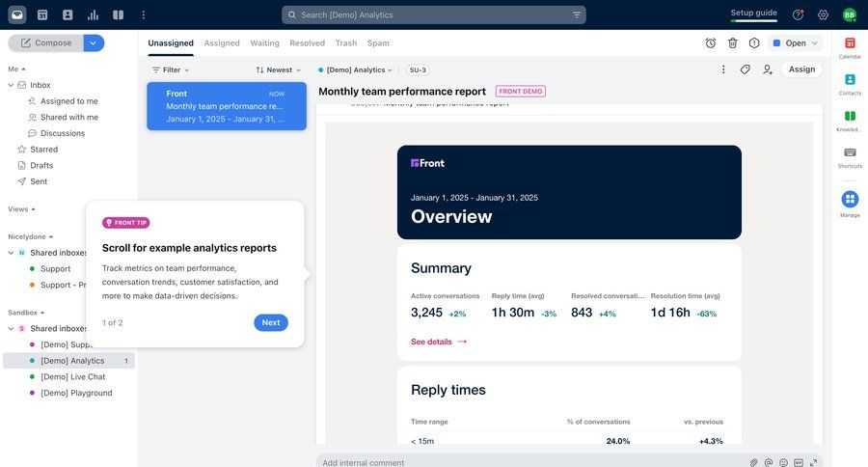The image size is (868, 467).
Task: Click Next in the Front tip popup
Action: [x=271, y=322]
